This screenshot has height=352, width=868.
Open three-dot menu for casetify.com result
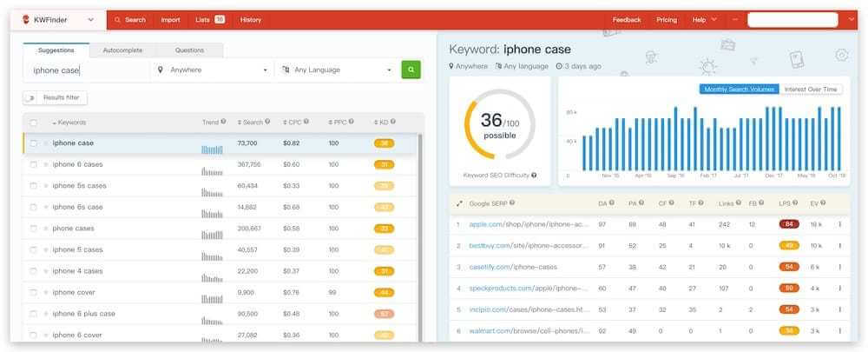point(839,267)
